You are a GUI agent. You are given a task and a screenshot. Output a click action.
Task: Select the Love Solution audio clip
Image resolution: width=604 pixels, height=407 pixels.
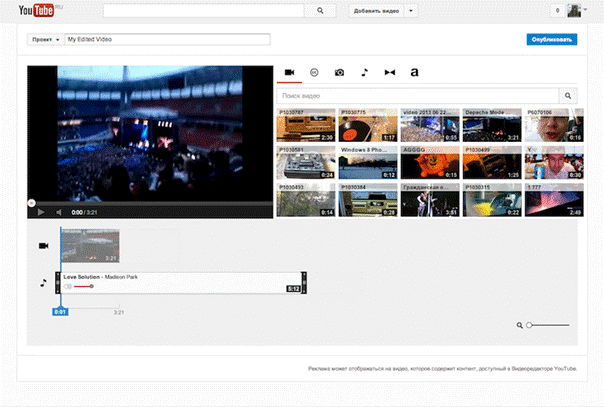181,283
